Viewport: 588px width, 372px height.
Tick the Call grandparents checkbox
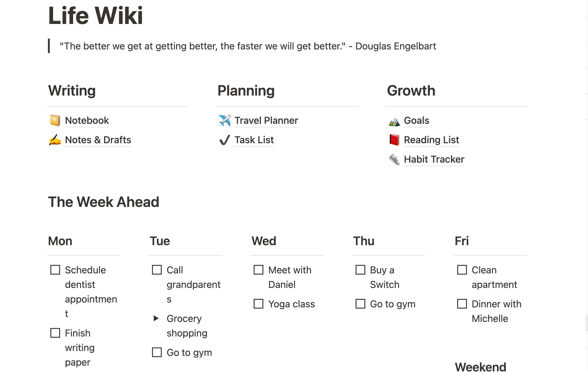point(157,270)
